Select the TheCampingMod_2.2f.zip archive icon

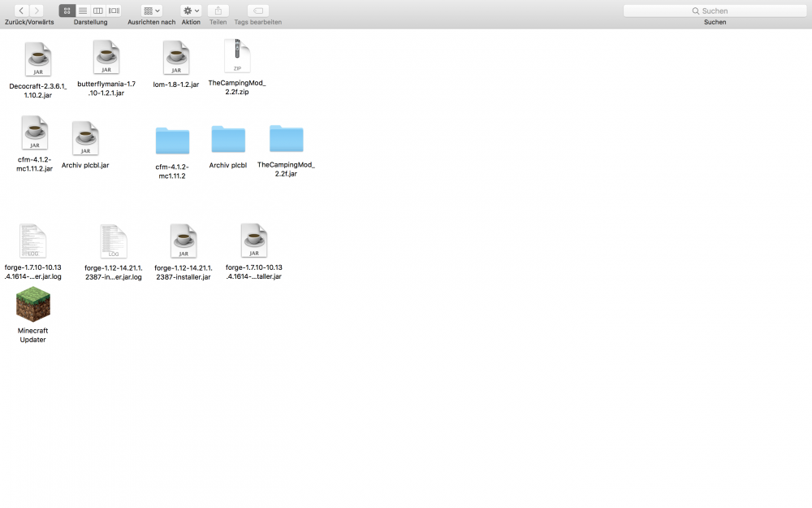pyautogui.click(x=237, y=56)
